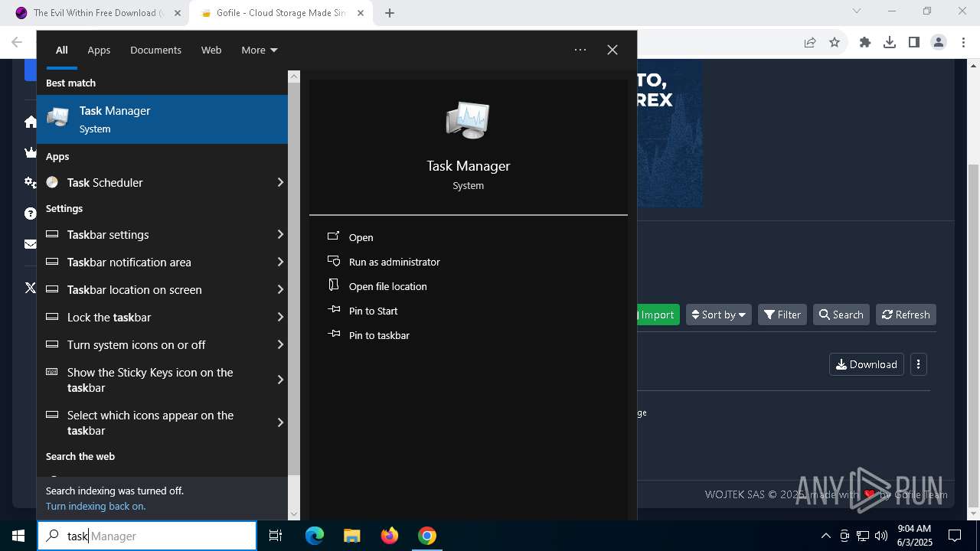The image size is (980, 551).
Task: Open the notification center icon
Action: click(955, 536)
